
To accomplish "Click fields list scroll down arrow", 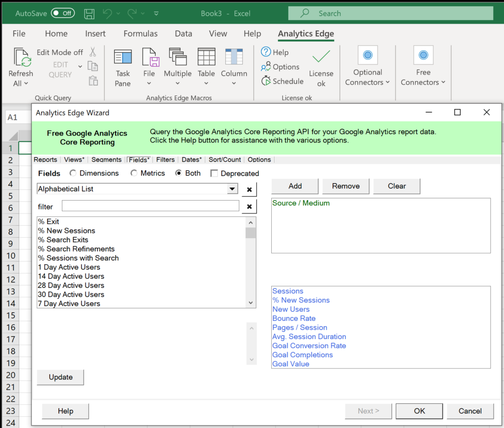I will pos(251,303).
